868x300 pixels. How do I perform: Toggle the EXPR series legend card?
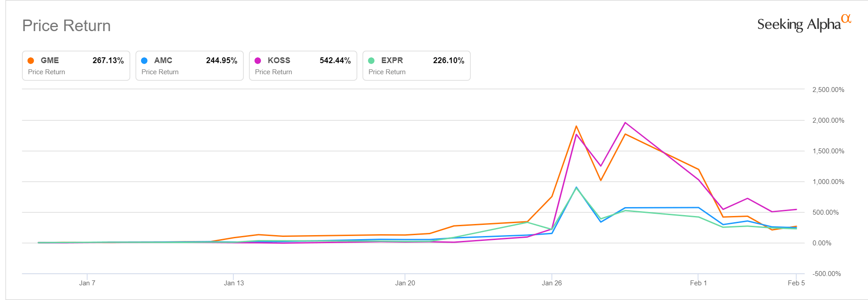point(417,66)
